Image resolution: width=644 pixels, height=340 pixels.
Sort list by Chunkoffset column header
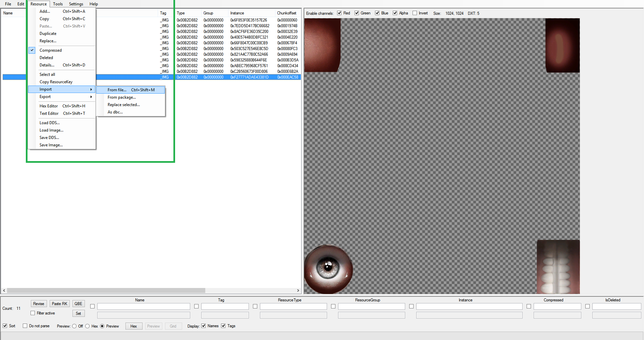coord(288,13)
